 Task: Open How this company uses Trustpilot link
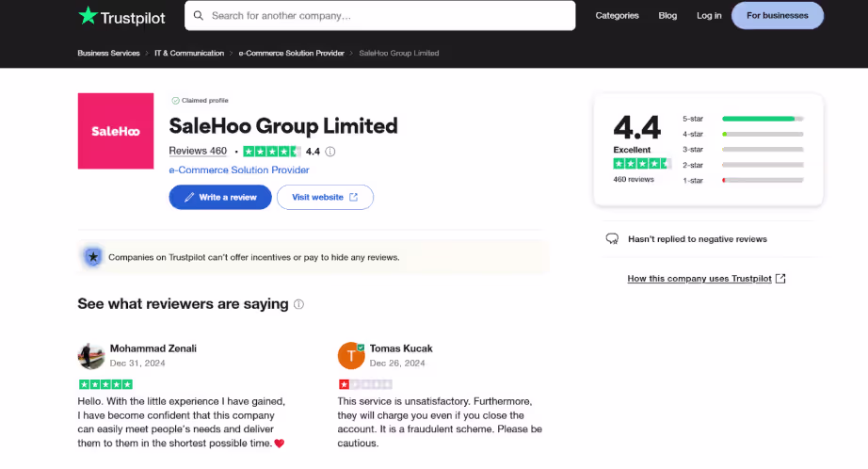[699, 279]
